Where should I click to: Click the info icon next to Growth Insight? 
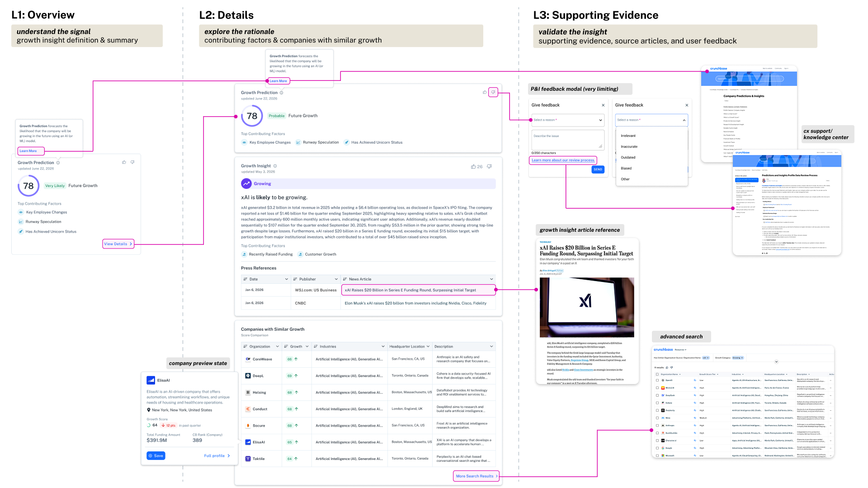275,166
